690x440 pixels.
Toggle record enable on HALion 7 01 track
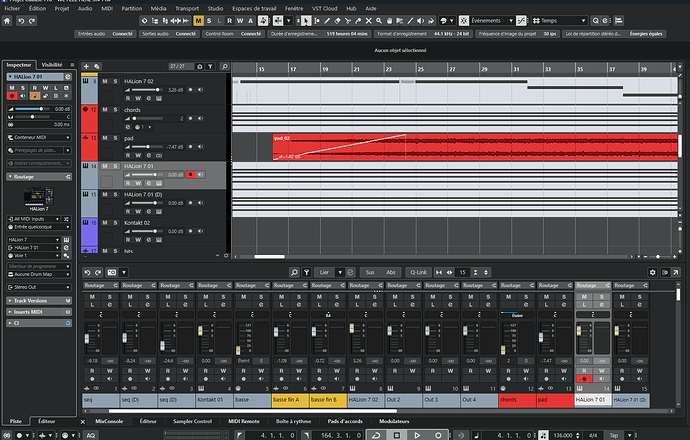coord(190,175)
